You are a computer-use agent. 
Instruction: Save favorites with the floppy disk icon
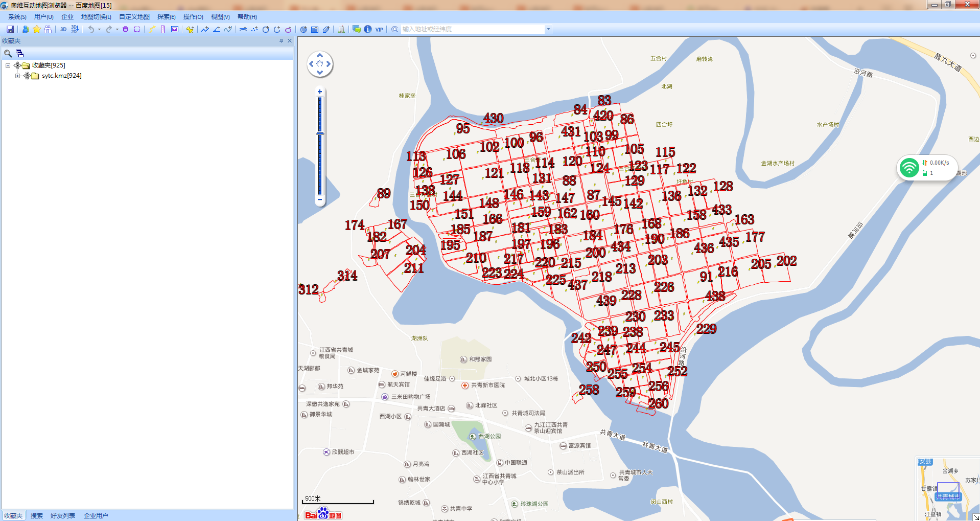[10, 29]
